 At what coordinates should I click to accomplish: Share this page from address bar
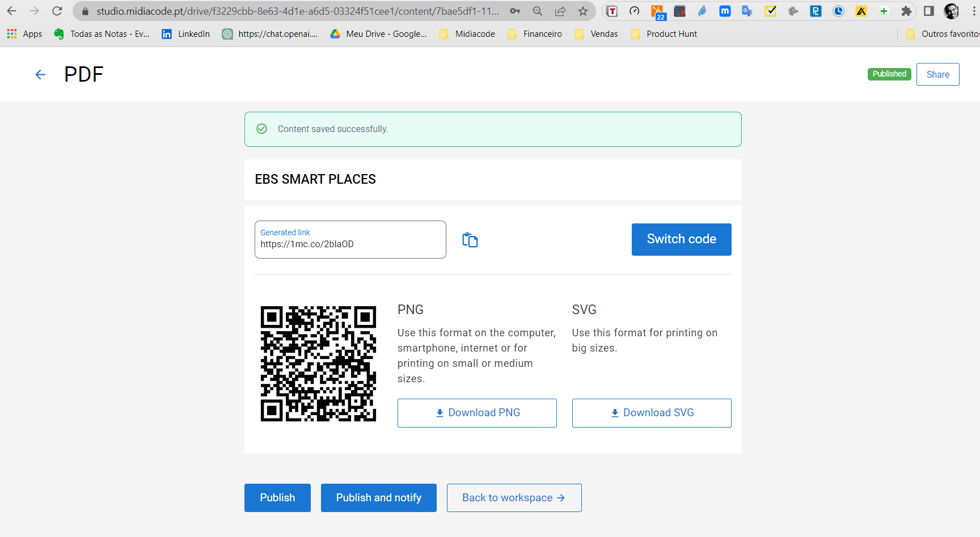click(560, 11)
